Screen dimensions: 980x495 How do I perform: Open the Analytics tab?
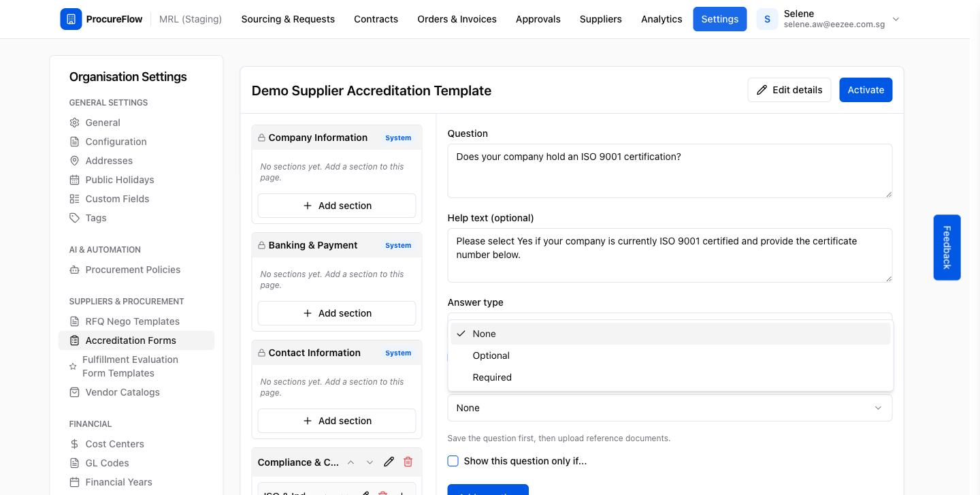661,19
